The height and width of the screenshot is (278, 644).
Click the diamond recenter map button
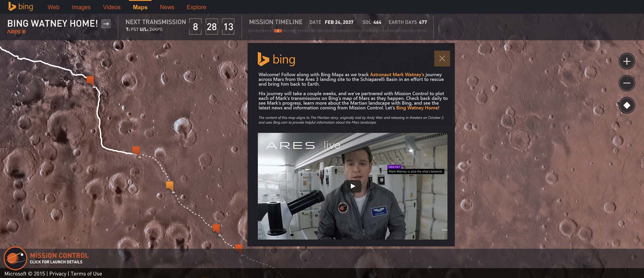627,106
